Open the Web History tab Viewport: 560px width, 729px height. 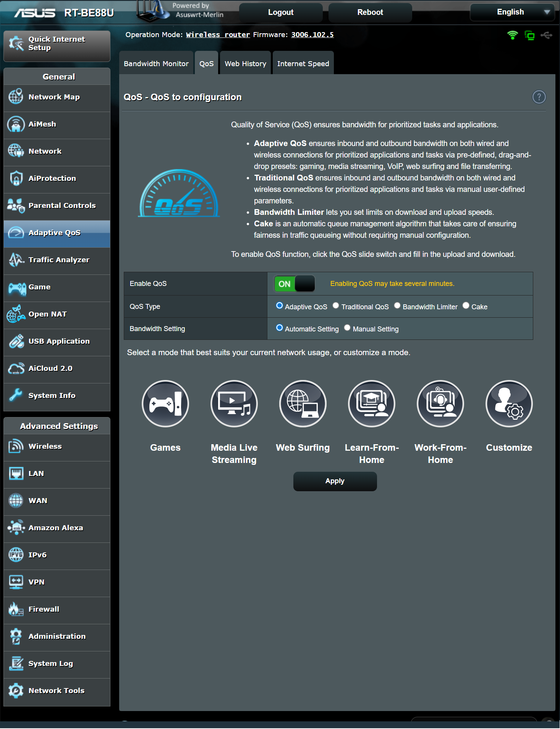tap(245, 63)
